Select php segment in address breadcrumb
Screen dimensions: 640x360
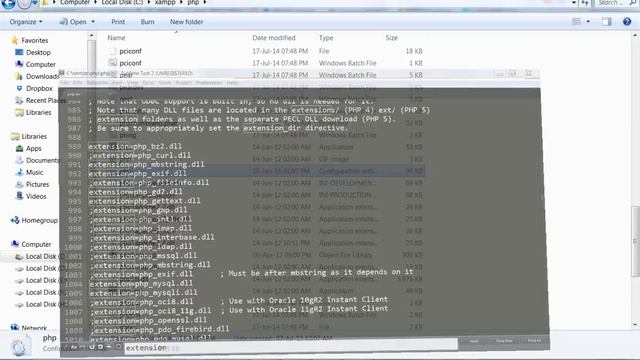coord(193,2)
